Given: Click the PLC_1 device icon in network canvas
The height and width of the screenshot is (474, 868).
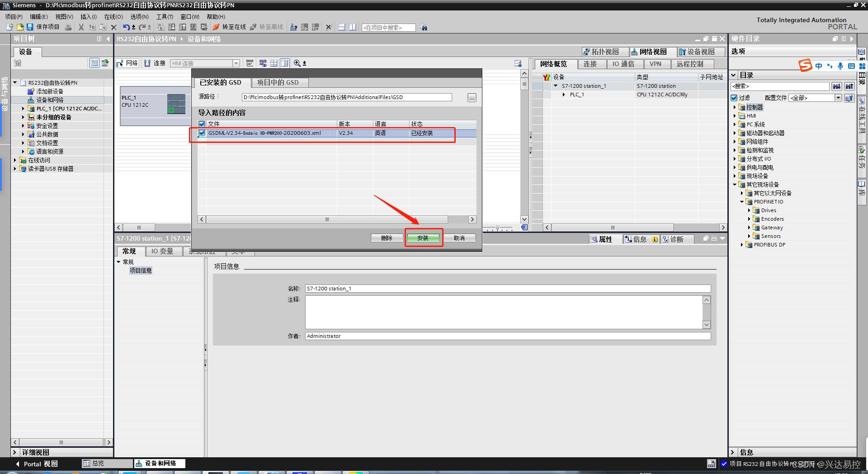Looking at the screenshot, I should 176,104.
